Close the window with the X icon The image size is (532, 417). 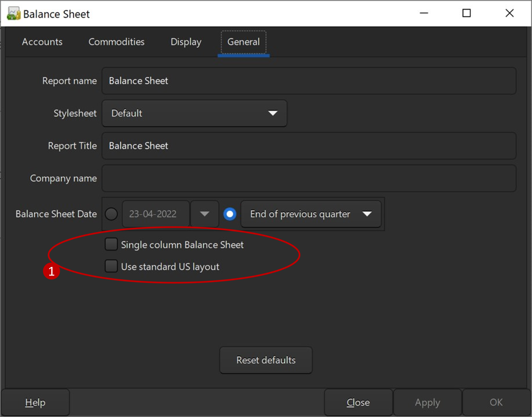click(509, 13)
